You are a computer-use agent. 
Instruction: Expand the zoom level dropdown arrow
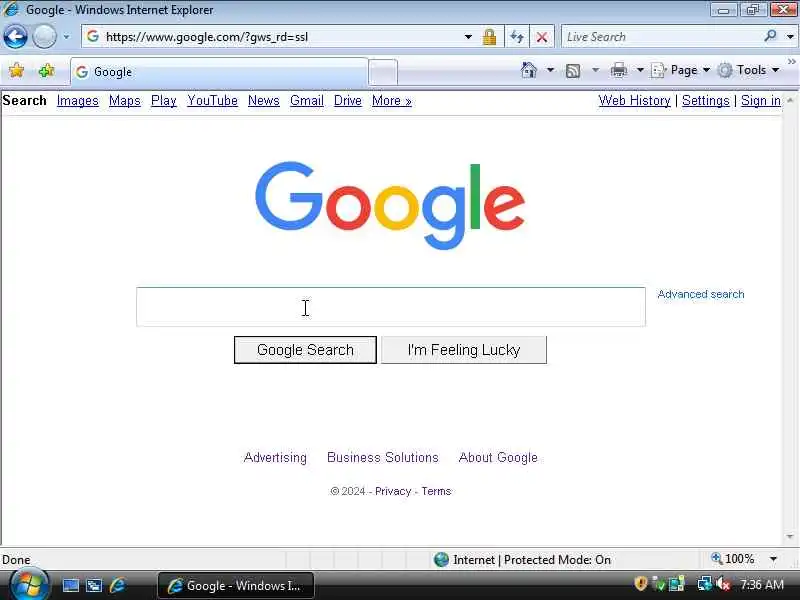point(773,559)
